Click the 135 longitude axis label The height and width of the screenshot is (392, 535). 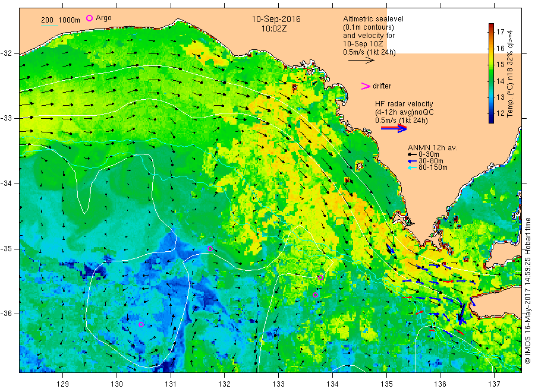386,384
